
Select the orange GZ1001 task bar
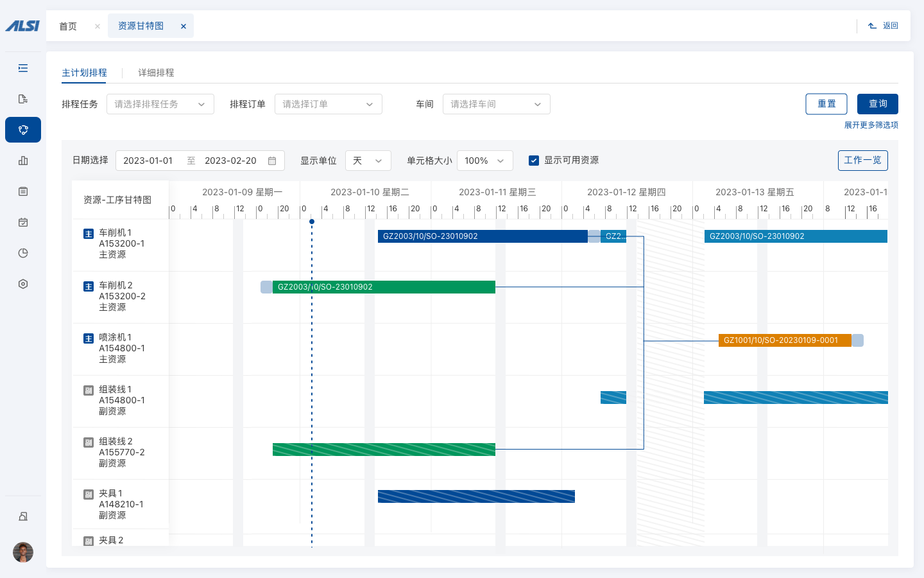(784, 340)
